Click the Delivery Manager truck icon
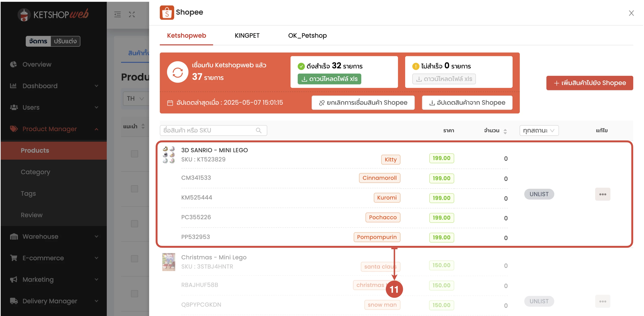 pyautogui.click(x=14, y=301)
